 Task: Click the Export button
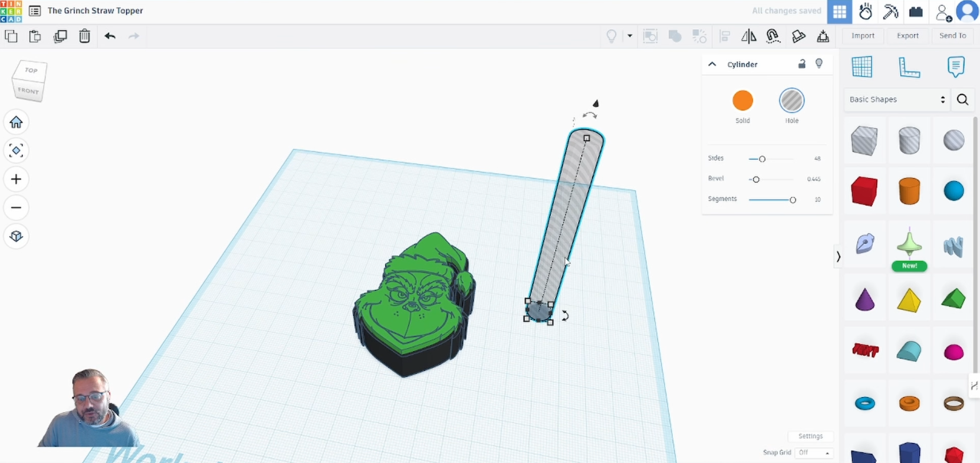907,36
